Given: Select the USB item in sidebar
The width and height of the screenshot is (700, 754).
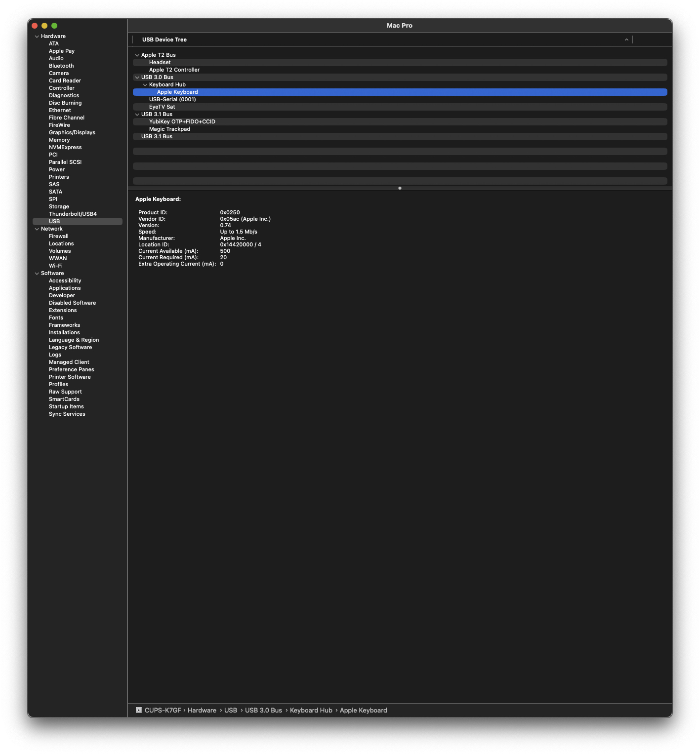Looking at the screenshot, I should click(78, 222).
